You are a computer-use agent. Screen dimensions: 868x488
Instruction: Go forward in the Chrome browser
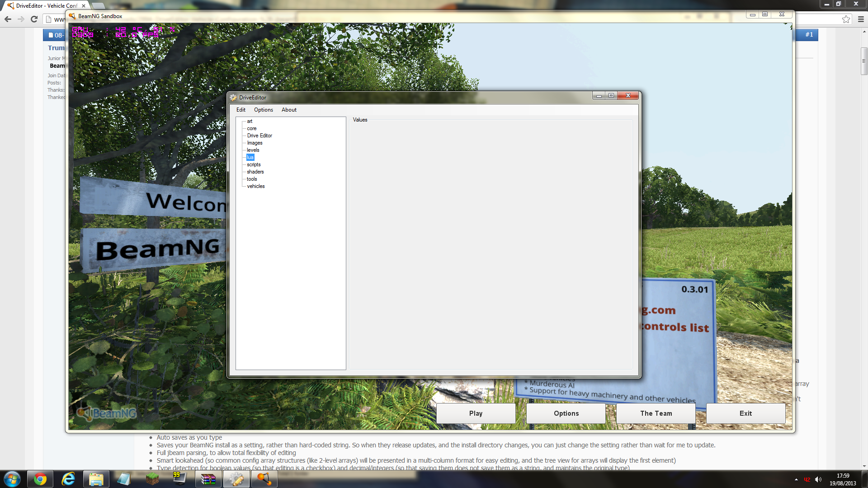pyautogui.click(x=21, y=19)
